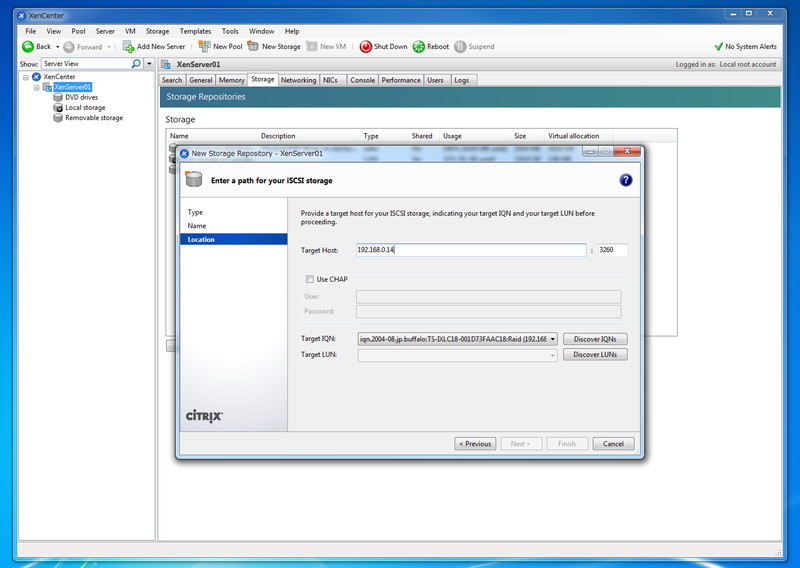Click the New Pool toolbar icon

coord(204,46)
